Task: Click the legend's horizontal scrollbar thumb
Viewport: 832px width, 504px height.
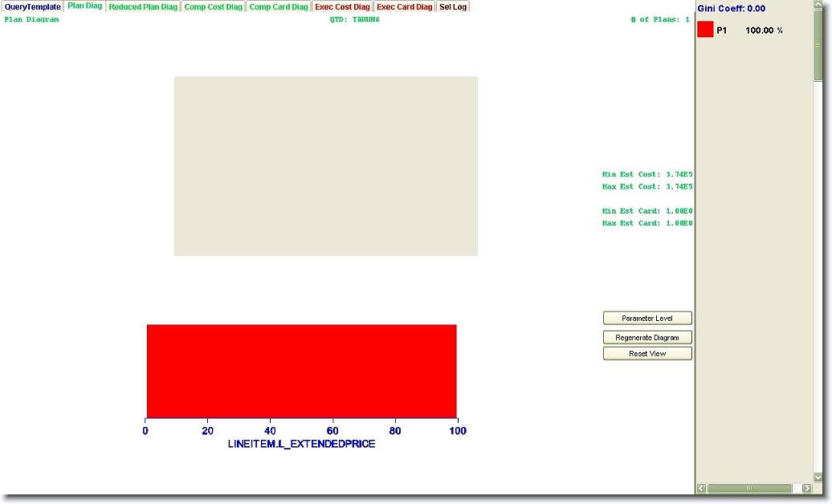Action: [x=748, y=488]
